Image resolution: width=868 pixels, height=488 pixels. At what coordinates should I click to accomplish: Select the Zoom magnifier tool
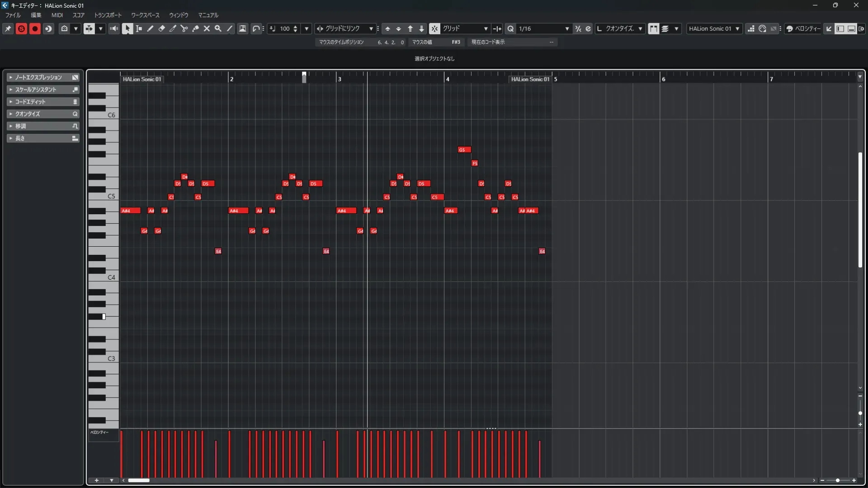218,28
